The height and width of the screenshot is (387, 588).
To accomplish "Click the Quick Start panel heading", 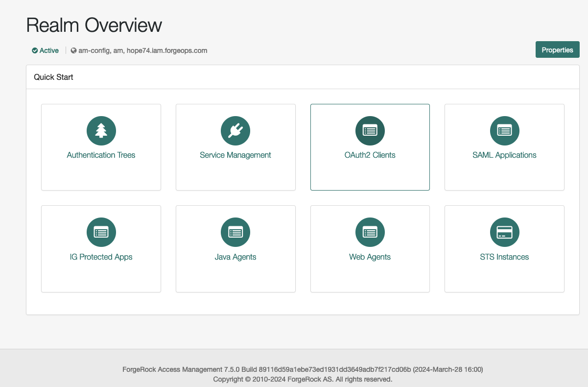I will point(54,77).
